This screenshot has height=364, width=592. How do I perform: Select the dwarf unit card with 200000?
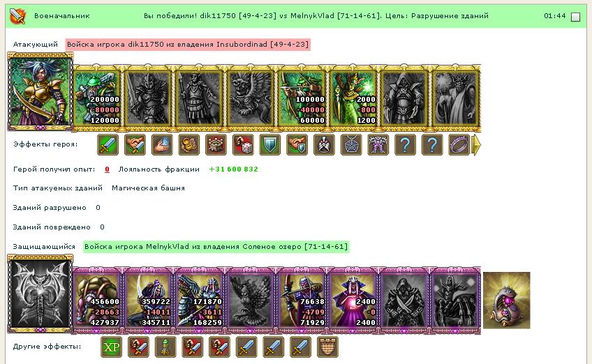[98, 99]
